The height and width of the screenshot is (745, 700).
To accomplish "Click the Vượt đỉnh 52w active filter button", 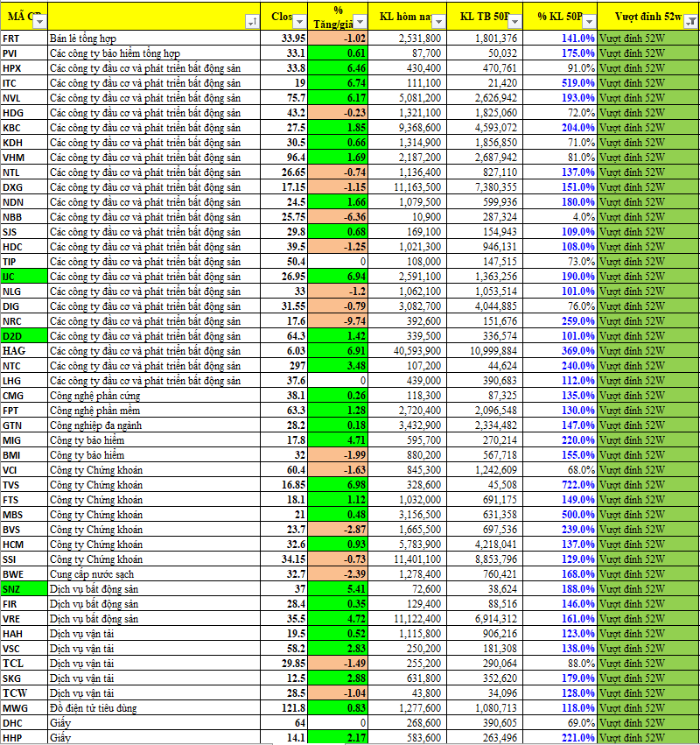I will point(690,22).
